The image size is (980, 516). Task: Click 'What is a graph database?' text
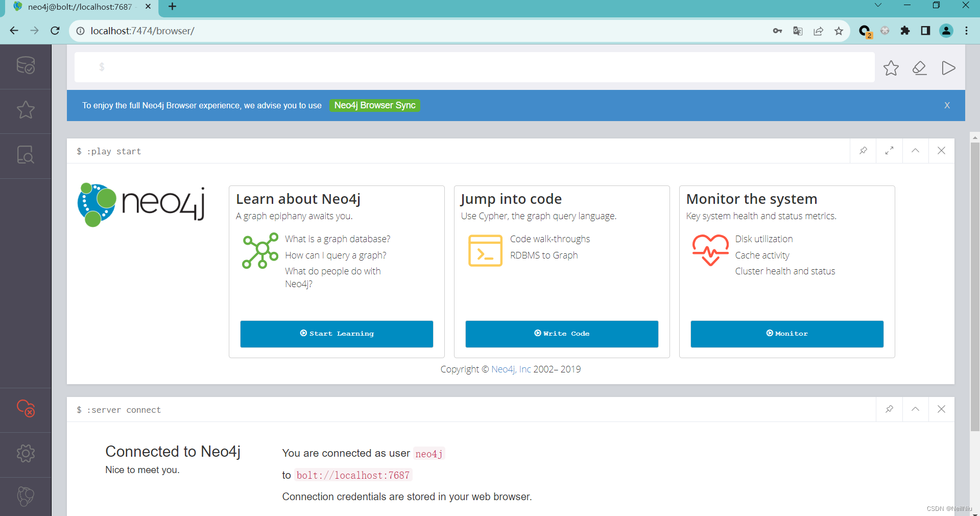[x=338, y=239]
